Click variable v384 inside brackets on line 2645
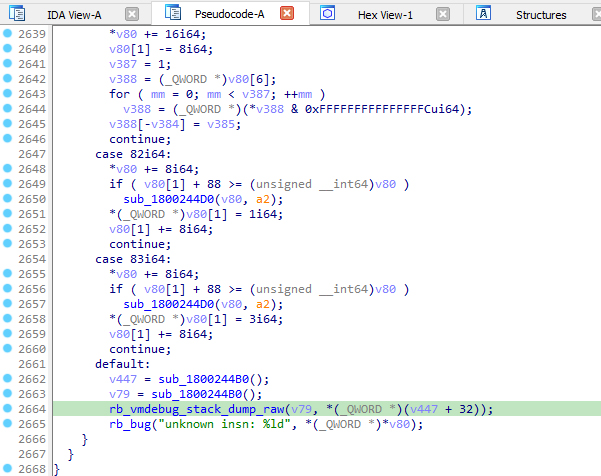 [x=165, y=124]
